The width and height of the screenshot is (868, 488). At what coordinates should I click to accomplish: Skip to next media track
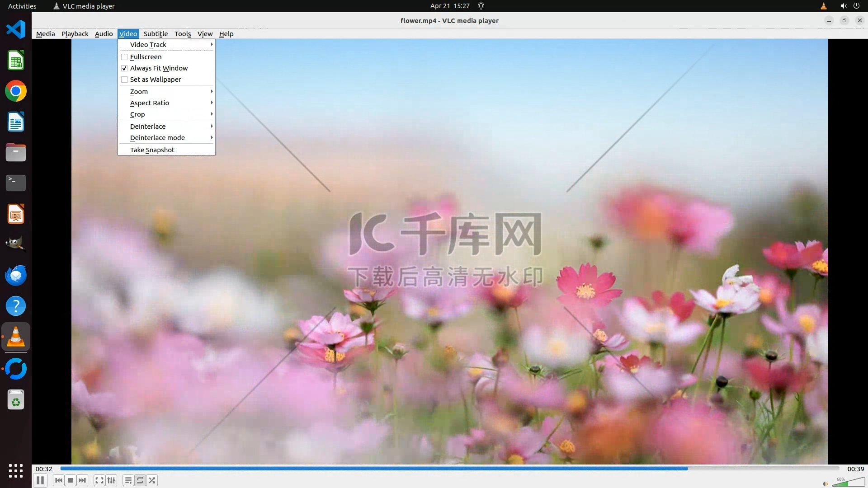pyautogui.click(x=82, y=480)
